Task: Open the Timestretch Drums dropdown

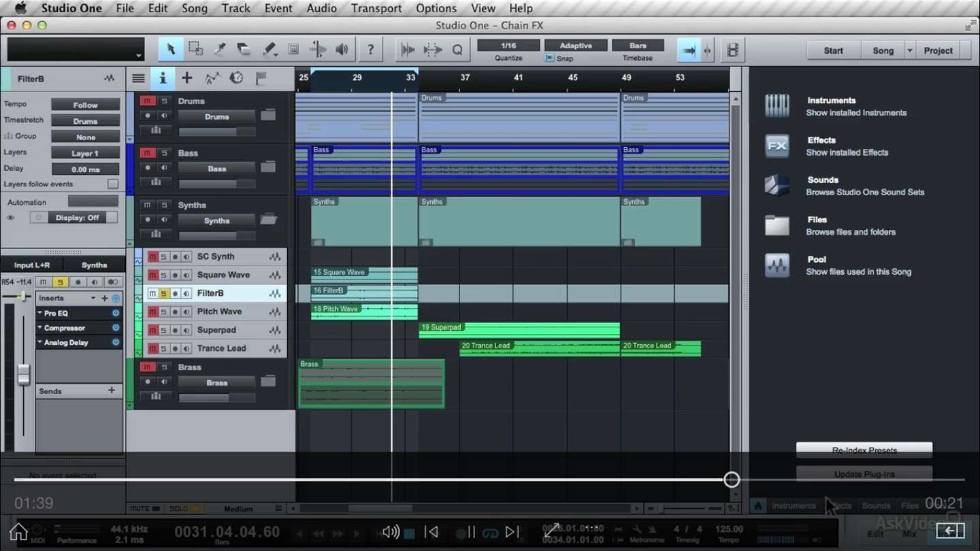Action: 86,121
